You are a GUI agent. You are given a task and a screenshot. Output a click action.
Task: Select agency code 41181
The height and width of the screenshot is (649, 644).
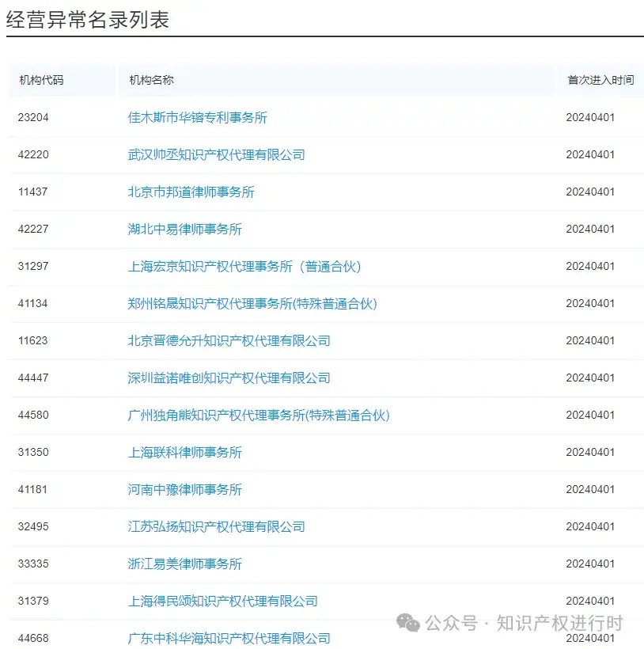[32, 490]
